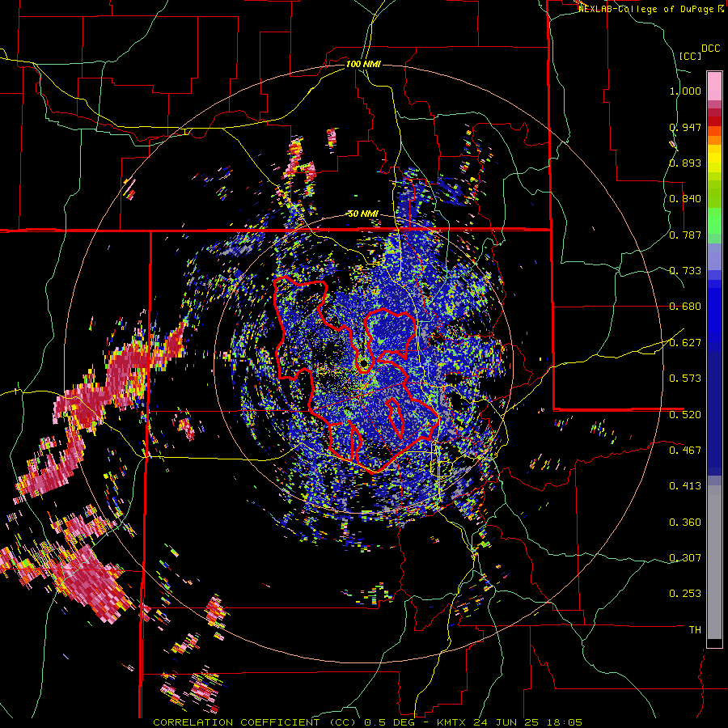This screenshot has height=728, width=728.
Task: Click the 0.253 scale value
Action: point(685,594)
